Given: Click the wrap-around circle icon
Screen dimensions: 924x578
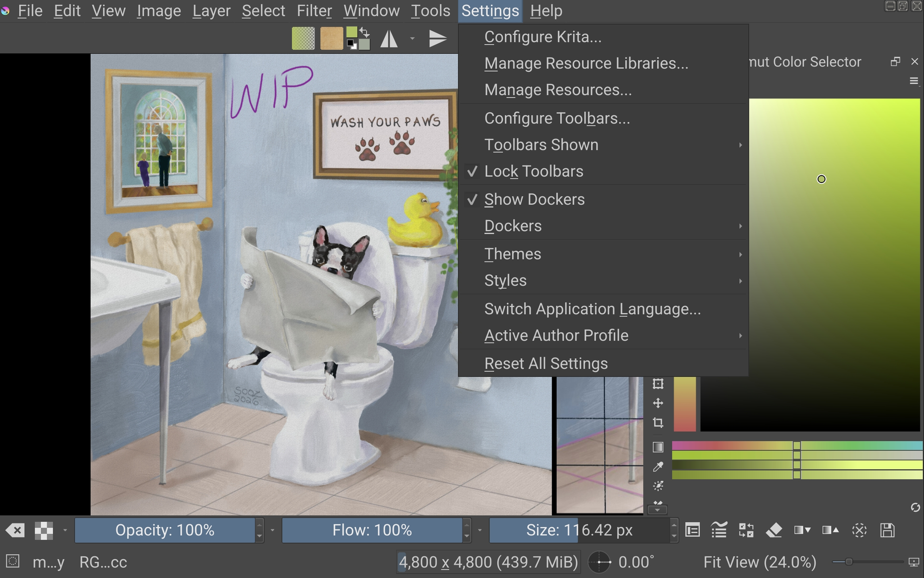Looking at the screenshot, I should (859, 530).
